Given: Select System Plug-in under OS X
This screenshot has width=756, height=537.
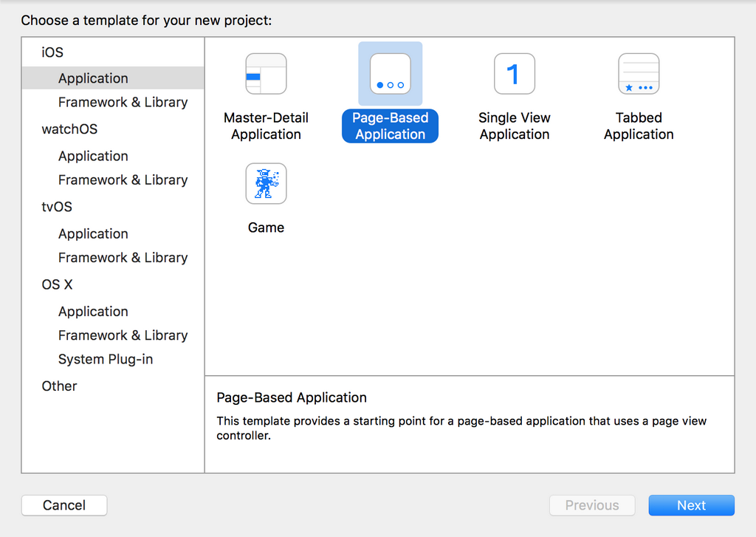Looking at the screenshot, I should point(106,359).
